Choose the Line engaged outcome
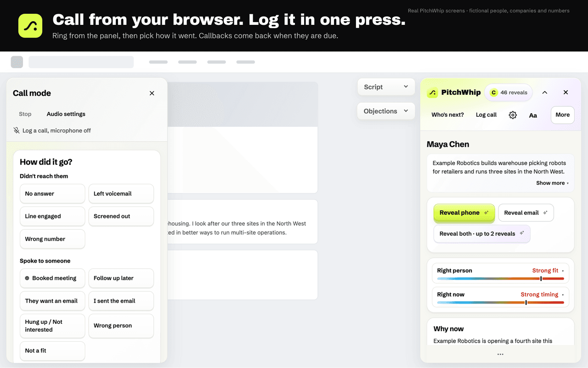Viewport: 588px width, 368px height. tap(52, 216)
